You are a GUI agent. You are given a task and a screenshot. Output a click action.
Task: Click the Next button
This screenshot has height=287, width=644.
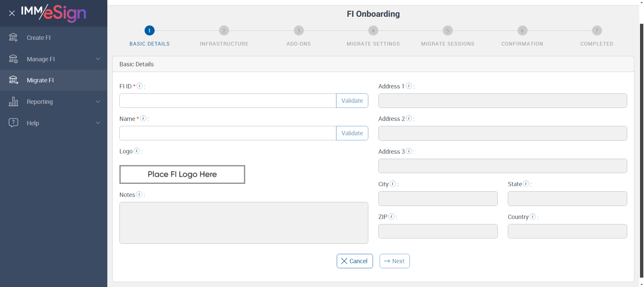click(394, 261)
